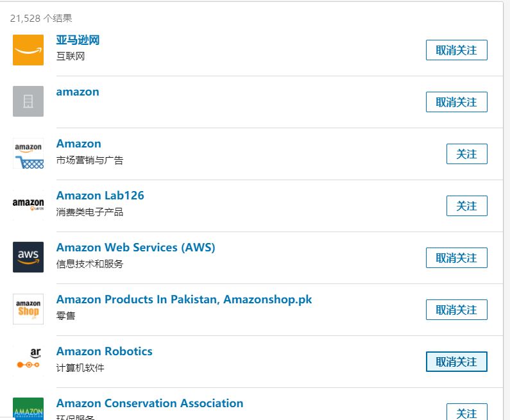Viewport: 510px width, 420px height.
Task: Click the green Amazon Conservation Association logo
Action: pyautogui.click(x=28, y=409)
